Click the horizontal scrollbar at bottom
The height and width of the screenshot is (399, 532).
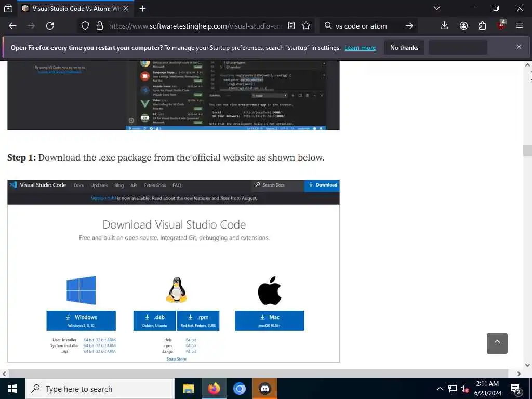[x=259, y=374]
